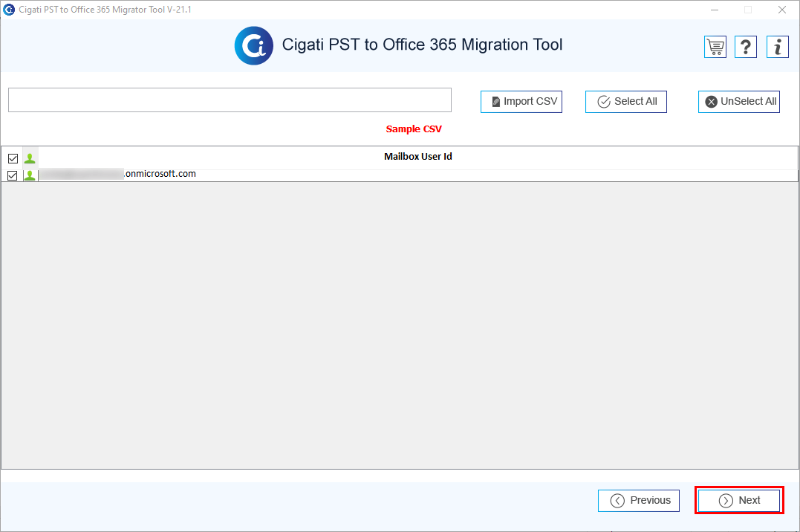Proceed with the Next button

(x=739, y=500)
